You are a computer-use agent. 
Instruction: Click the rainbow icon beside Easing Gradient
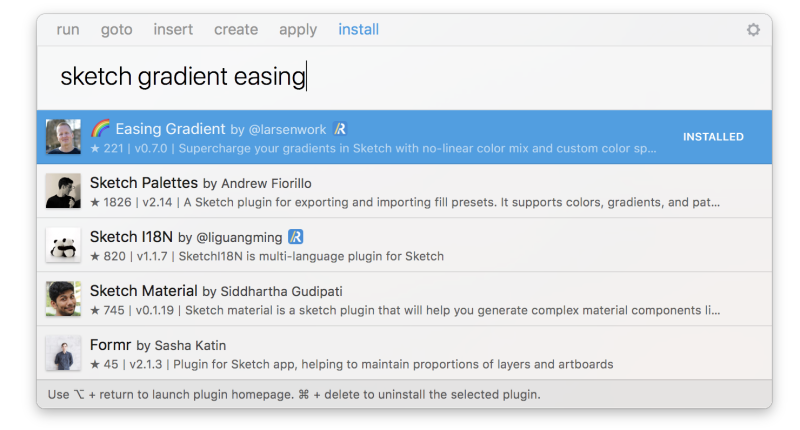tap(101, 128)
